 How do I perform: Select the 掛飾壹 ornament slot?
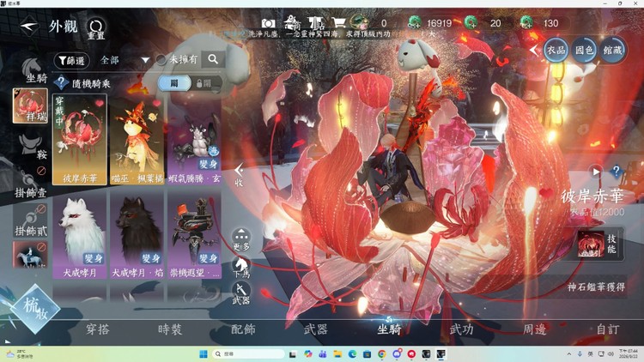(31, 181)
